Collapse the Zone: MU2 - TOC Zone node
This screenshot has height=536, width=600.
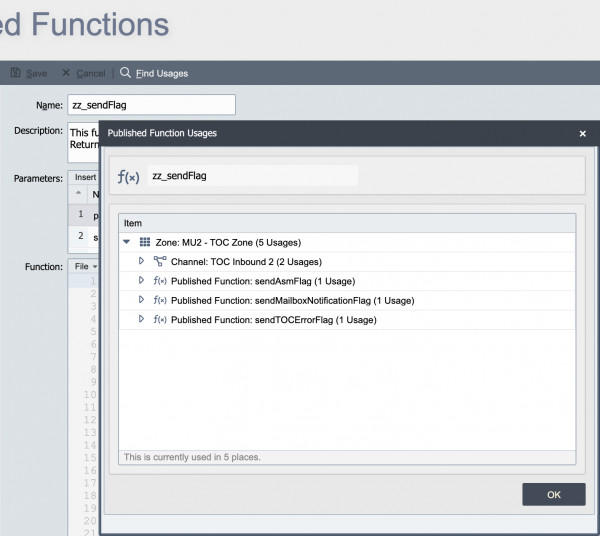(x=126, y=242)
